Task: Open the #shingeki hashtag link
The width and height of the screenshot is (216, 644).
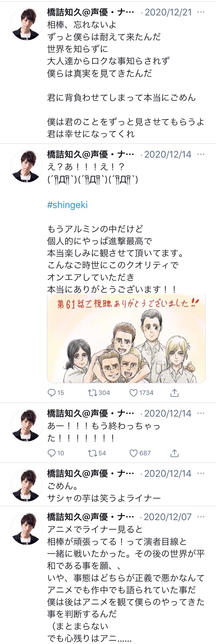Action: tap(67, 205)
